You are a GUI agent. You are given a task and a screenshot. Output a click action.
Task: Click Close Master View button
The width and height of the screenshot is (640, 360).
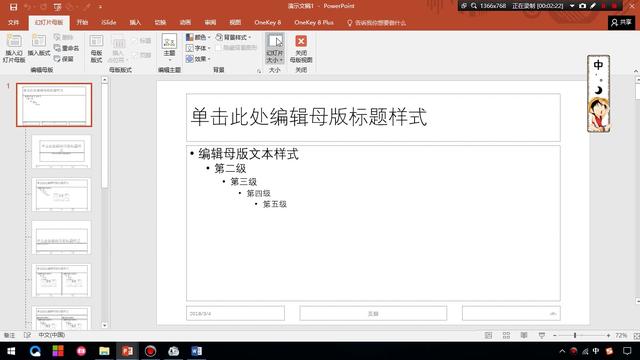tap(301, 49)
